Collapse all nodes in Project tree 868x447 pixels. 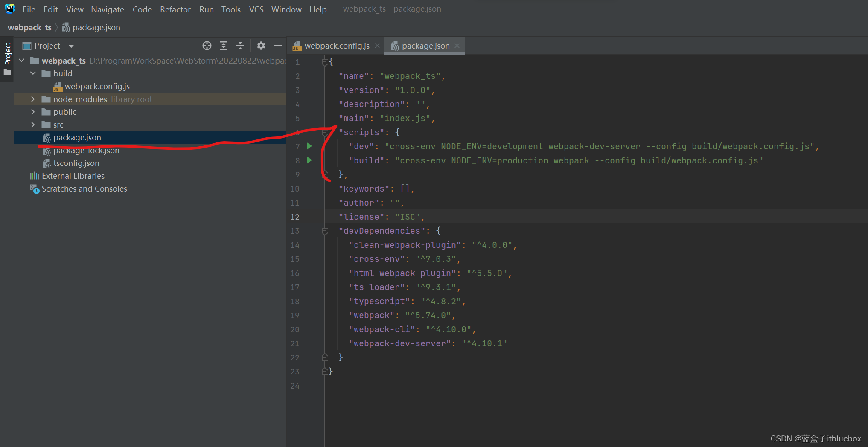point(240,46)
